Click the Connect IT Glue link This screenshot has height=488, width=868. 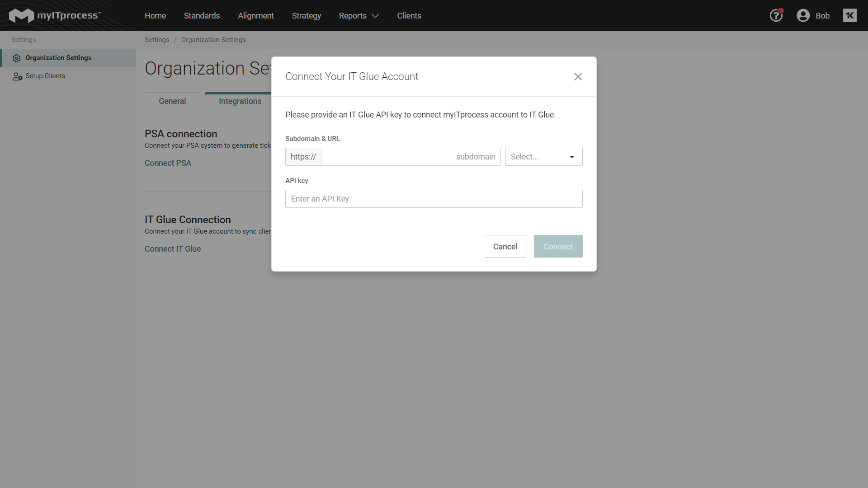pos(173,249)
